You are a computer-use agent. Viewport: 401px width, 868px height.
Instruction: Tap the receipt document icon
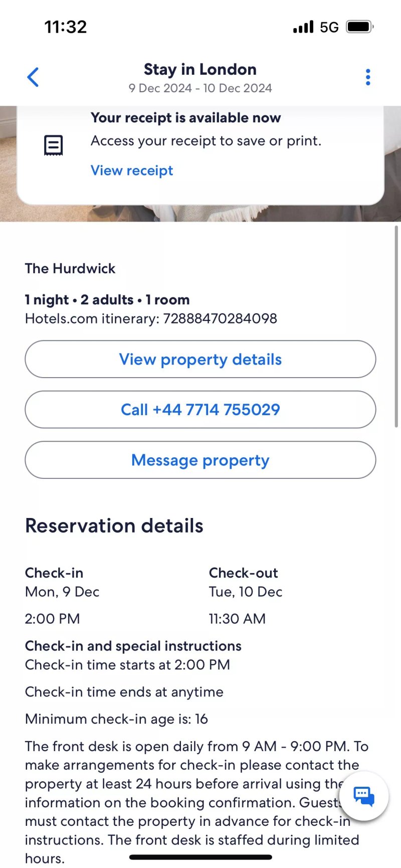coord(54,145)
